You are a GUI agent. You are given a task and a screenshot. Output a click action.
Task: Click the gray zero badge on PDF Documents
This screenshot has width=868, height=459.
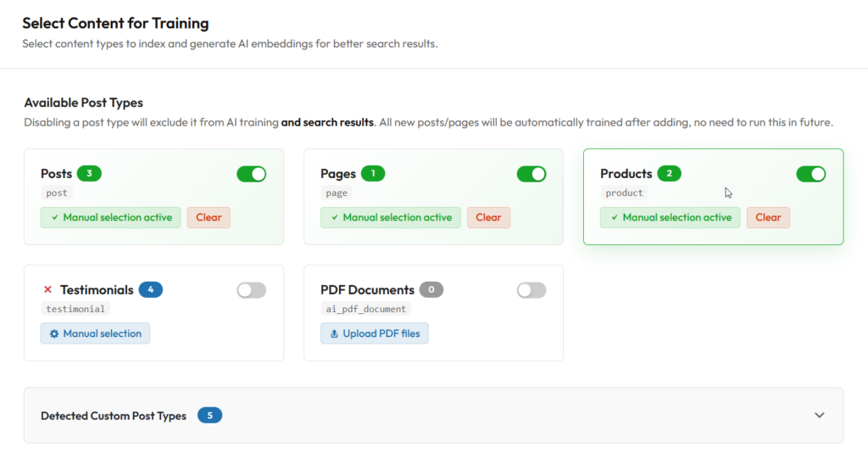[431, 290]
